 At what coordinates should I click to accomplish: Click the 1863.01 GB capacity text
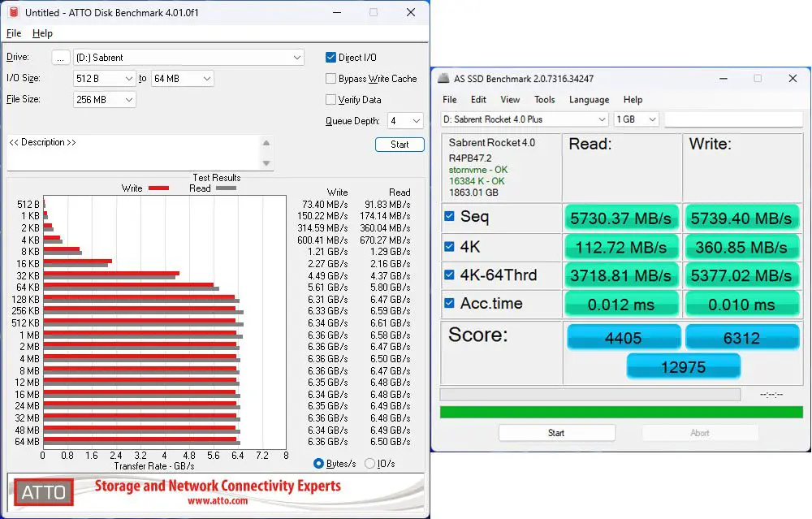473,192
